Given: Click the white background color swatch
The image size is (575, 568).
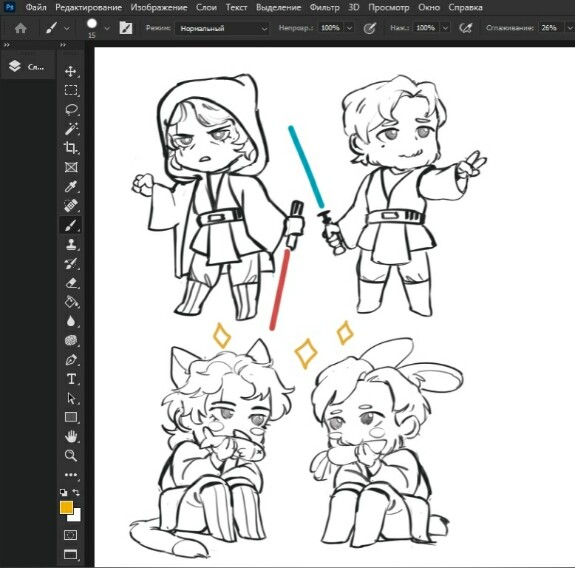Looking at the screenshot, I should (x=76, y=517).
